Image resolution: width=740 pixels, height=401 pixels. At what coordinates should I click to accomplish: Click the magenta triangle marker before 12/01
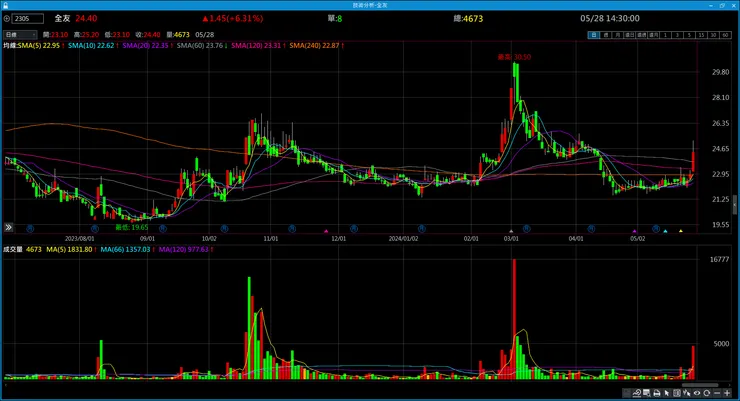[326, 231]
